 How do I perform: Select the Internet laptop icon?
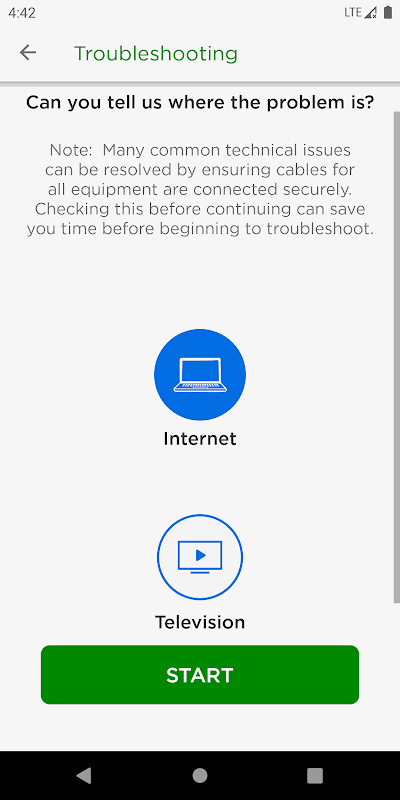click(200, 374)
